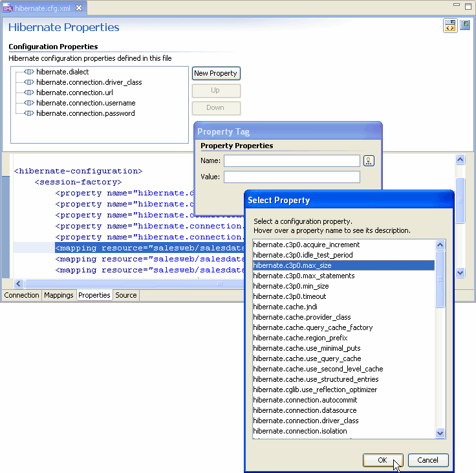Viewport: 476px width, 473px height.
Task: Click the source editor scroll-down arrow
Action: coord(460,272)
